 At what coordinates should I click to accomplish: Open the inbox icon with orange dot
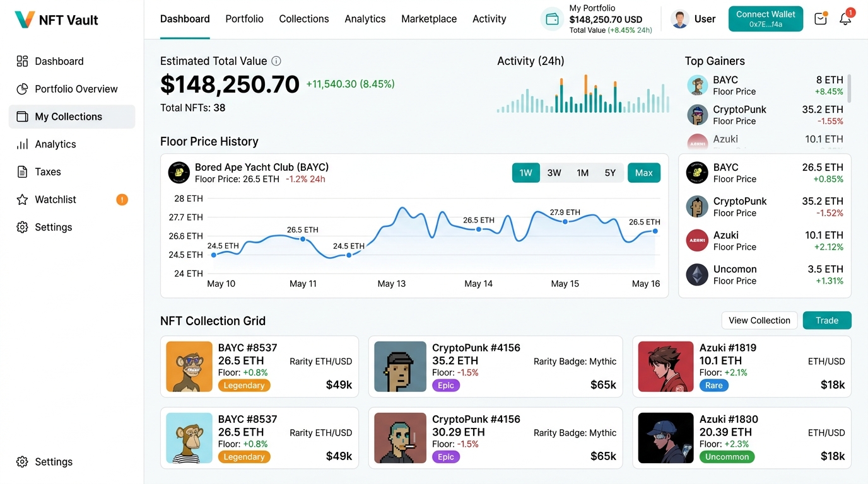coord(821,19)
